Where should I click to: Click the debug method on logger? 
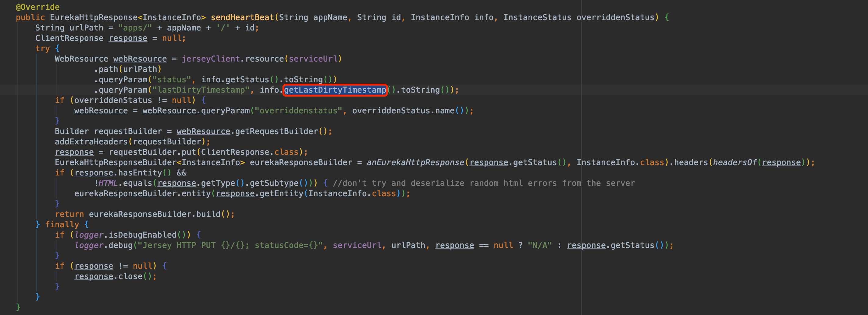(121, 246)
